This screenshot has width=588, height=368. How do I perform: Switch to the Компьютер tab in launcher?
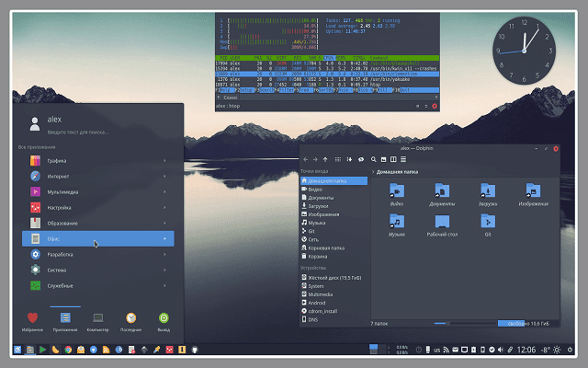pyautogui.click(x=98, y=322)
